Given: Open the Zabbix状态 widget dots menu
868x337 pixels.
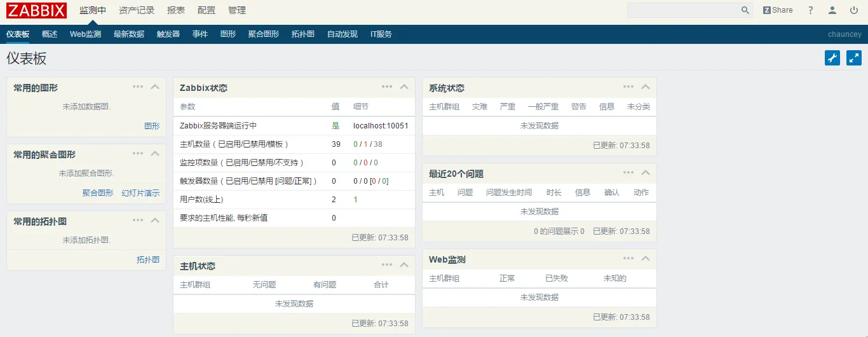Looking at the screenshot, I should 387,86.
